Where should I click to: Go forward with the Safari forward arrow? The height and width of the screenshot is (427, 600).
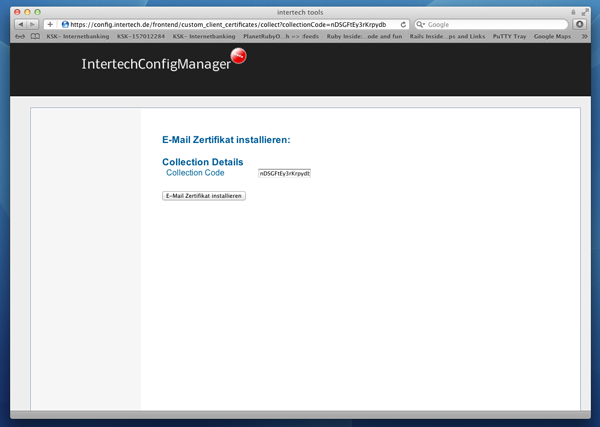(x=33, y=24)
